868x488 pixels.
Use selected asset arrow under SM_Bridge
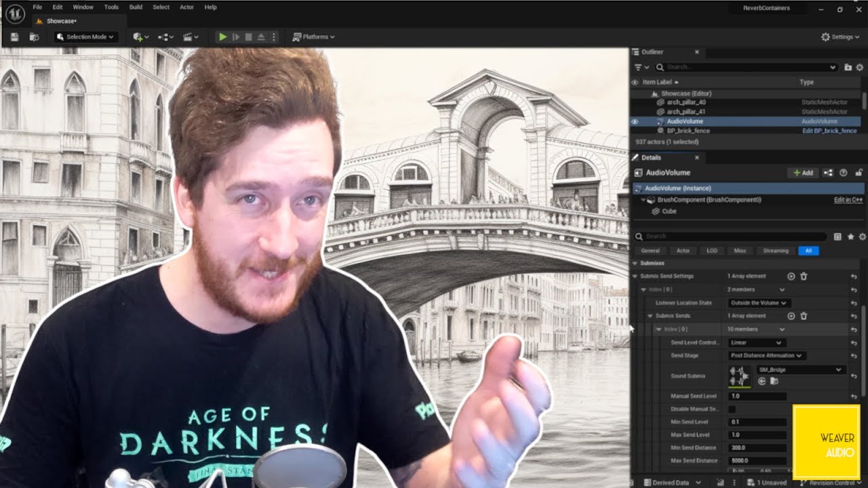762,382
